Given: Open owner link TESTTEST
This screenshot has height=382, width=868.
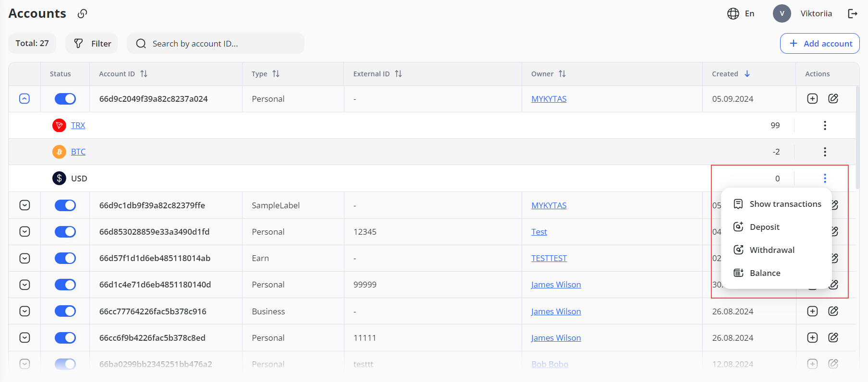Looking at the screenshot, I should (x=549, y=258).
